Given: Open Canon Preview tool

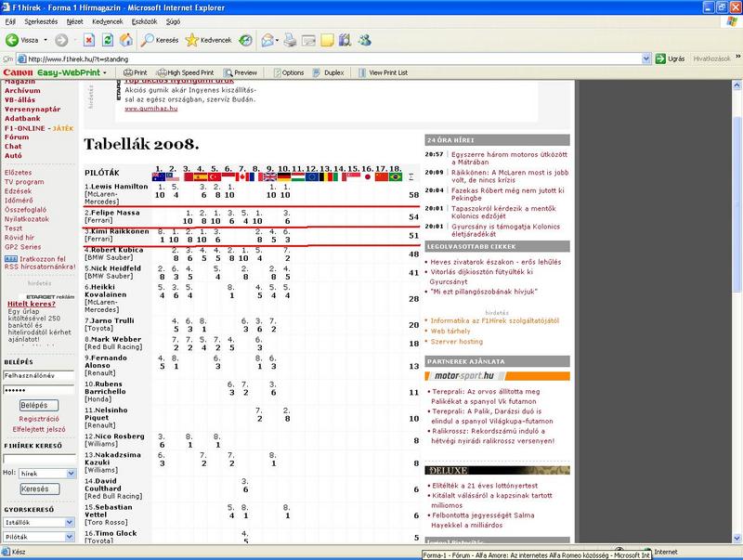Looking at the screenshot, I should pos(241,72).
